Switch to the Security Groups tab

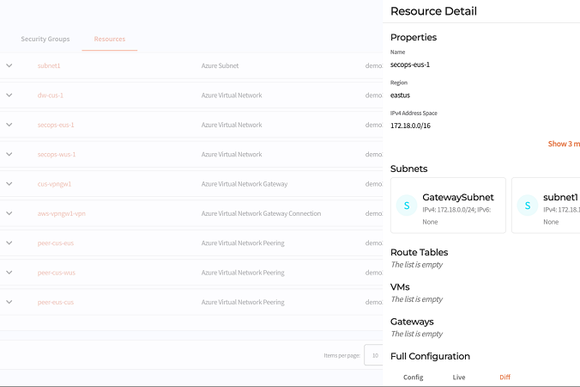[45, 39]
